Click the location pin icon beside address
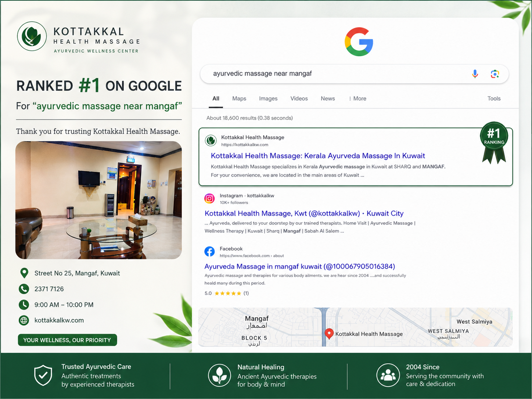 (x=24, y=273)
